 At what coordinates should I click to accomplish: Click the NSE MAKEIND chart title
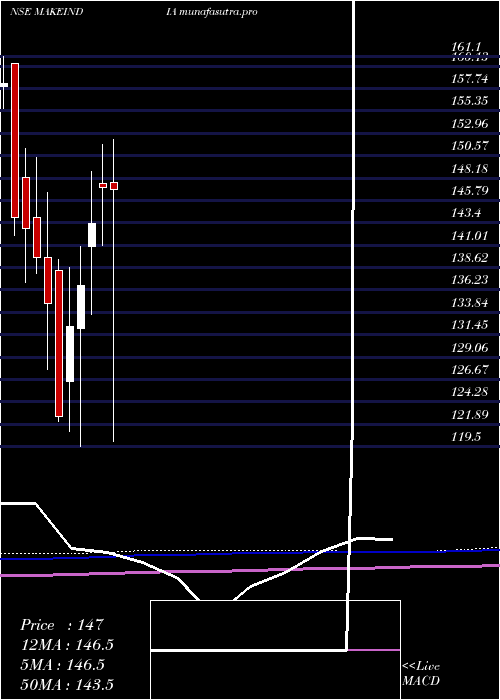(x=46, y=12)
